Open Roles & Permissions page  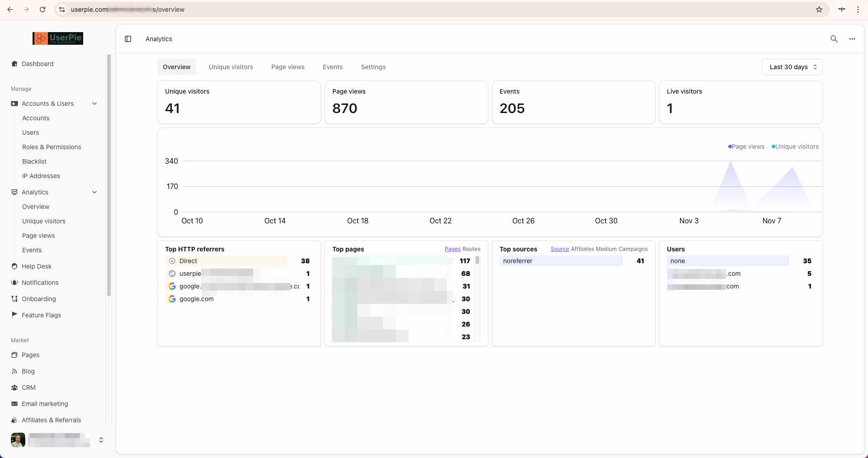click(52, 147)
